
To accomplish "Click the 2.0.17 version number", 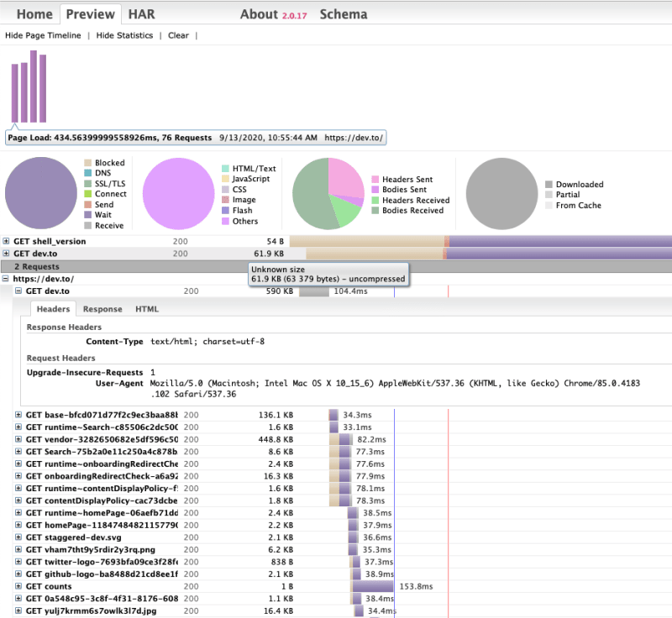I will click(x=295, y=16).
